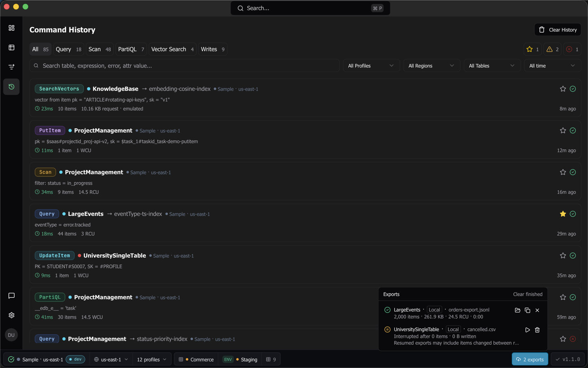
Task: Star the PutItem ProjectManagement entry
Action: [x=563, y=130]
